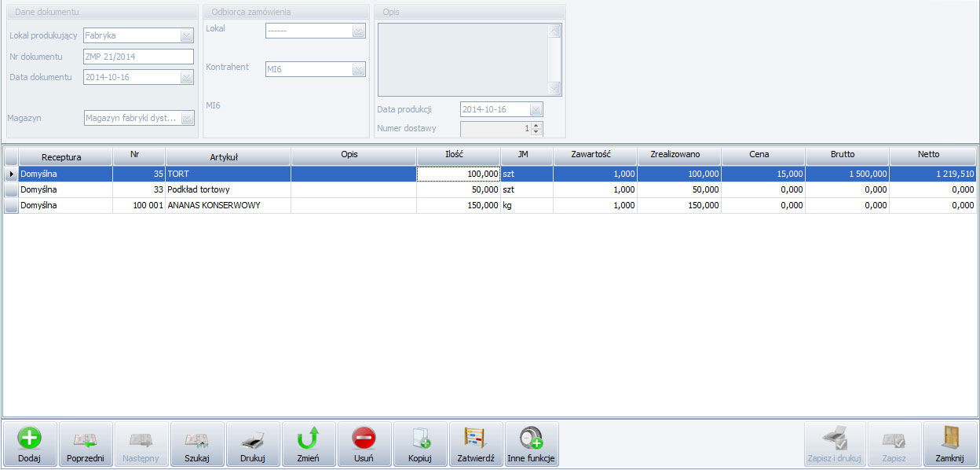Expand the Kontrahent dropdown
The image size is (980, 470).
(358, 69)
